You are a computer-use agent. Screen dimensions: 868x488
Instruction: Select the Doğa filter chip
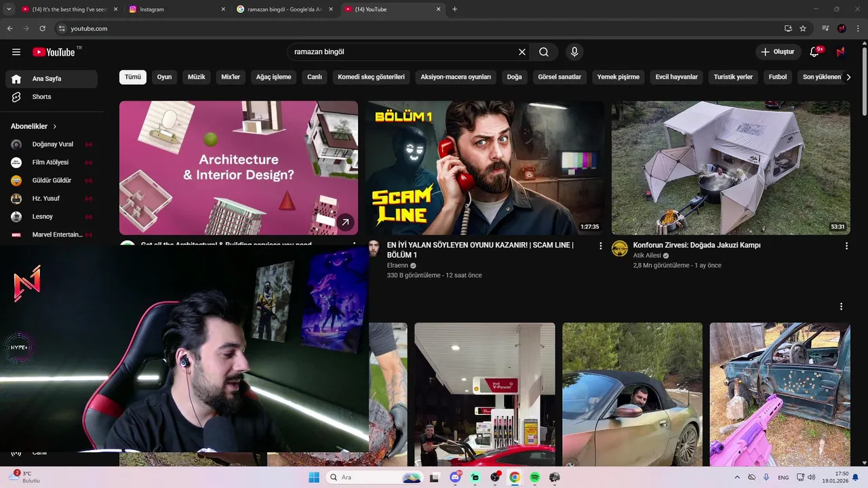(515, 77)
